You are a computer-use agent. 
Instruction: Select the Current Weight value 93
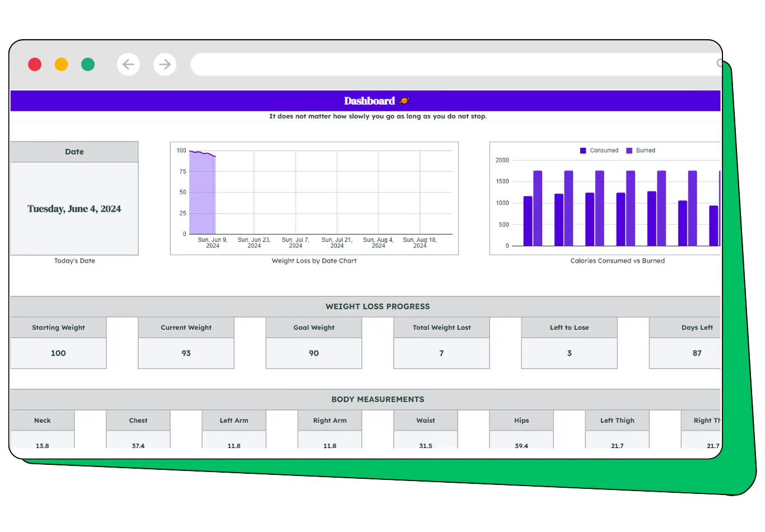pos(186,353)
